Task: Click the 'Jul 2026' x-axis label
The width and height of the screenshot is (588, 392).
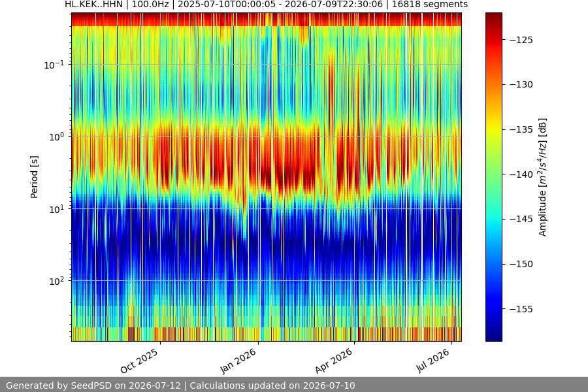Action: point(433,360)
